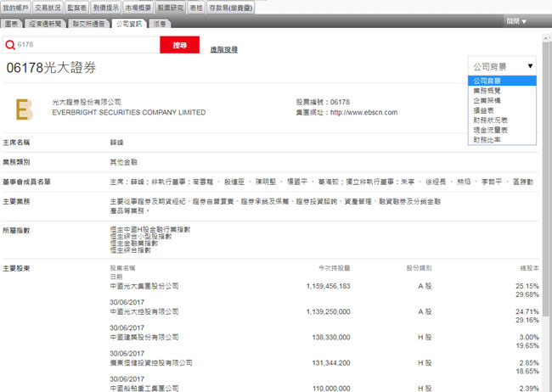Click the scrollbar up arrow
This screenshot has width=552, height=392.
click(546, 37)
